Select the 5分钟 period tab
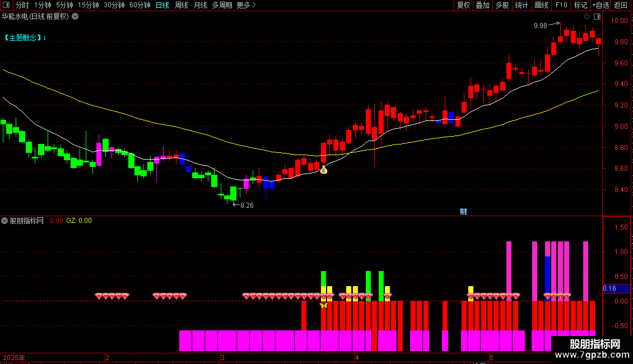The width and height of the screenshot is (633, 364). [x=64, y=5]
